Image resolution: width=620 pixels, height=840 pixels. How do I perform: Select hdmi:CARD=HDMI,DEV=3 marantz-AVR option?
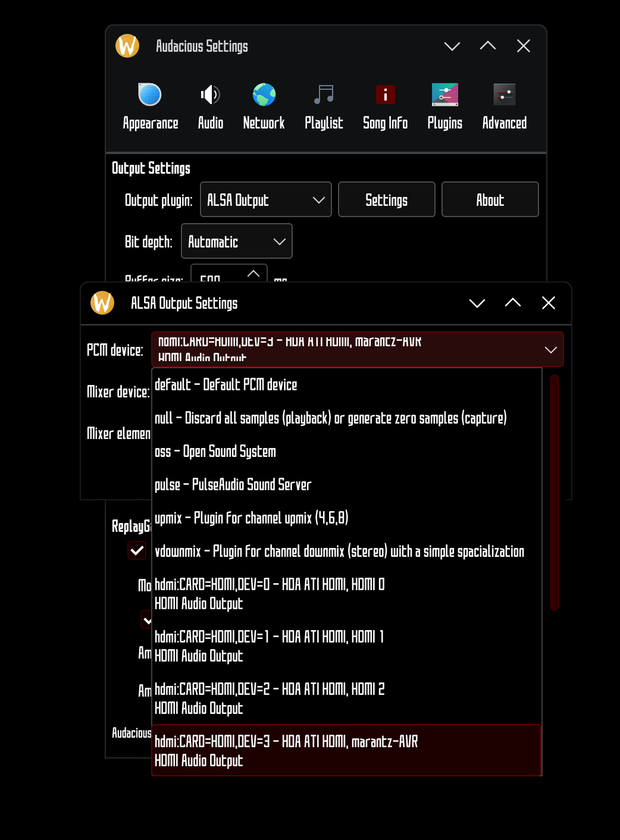pos(347,751)
